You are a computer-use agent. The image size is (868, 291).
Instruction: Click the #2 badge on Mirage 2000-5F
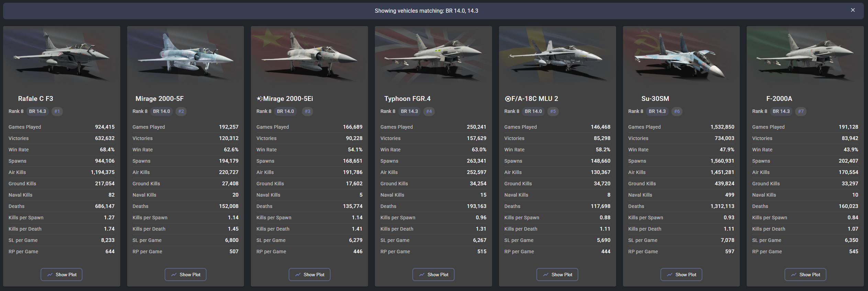(x=181, y=111)
